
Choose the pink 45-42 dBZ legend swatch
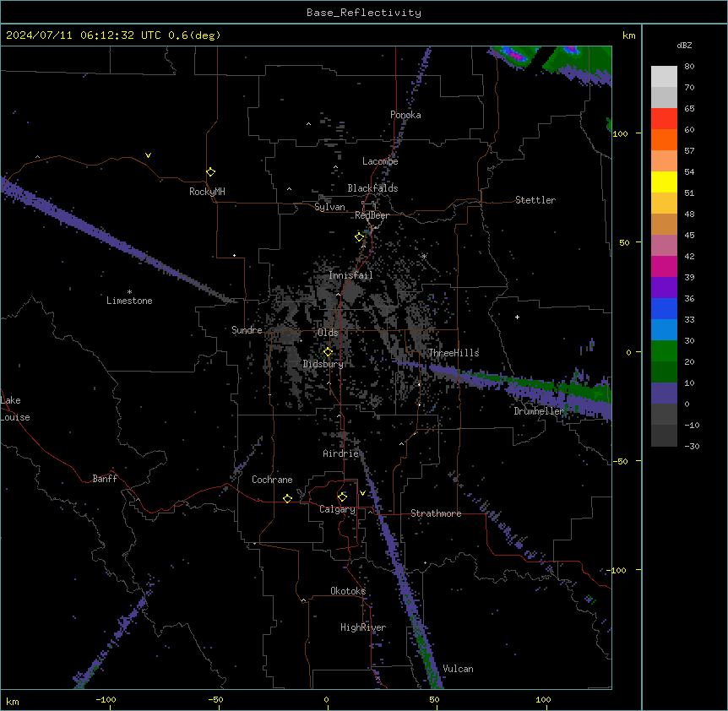click(664, 246)
